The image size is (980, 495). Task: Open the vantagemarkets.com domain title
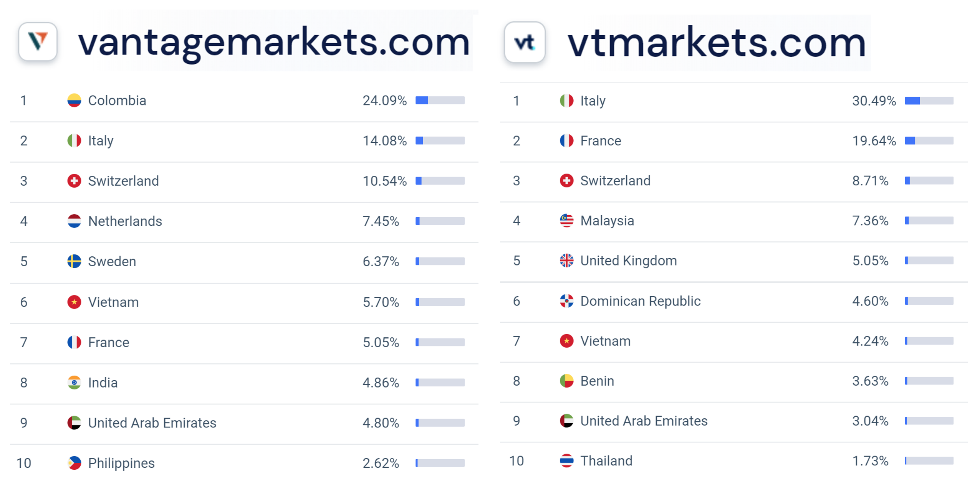coord(274,42)
